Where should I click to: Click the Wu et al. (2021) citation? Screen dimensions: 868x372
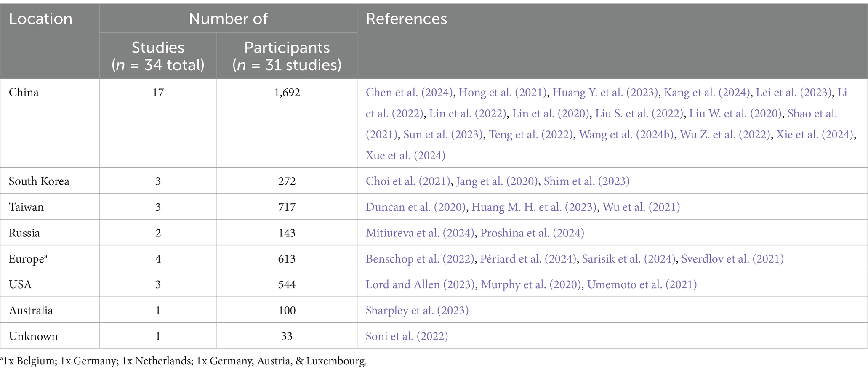tap(641, 207)
